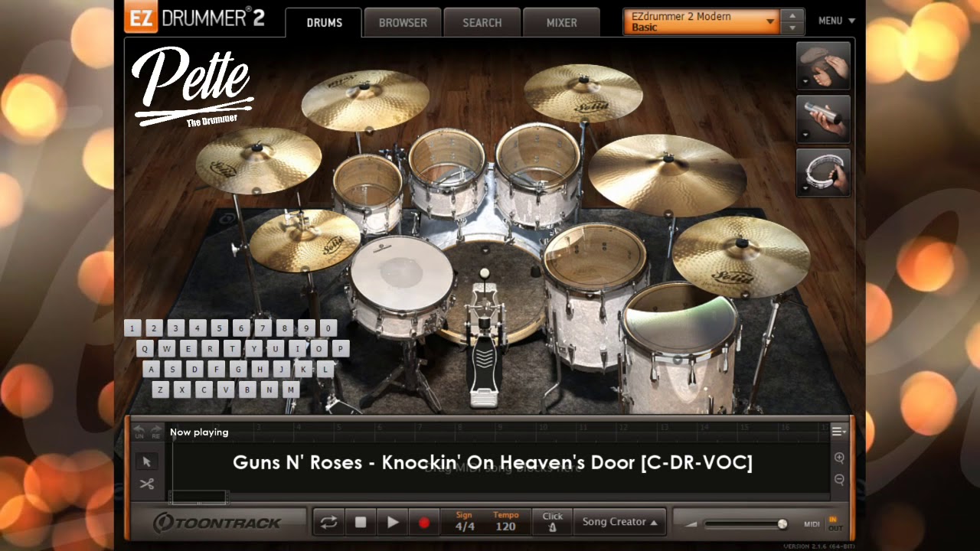Expand the shaker pad options
980x551 pixels.
click(805, 135)
